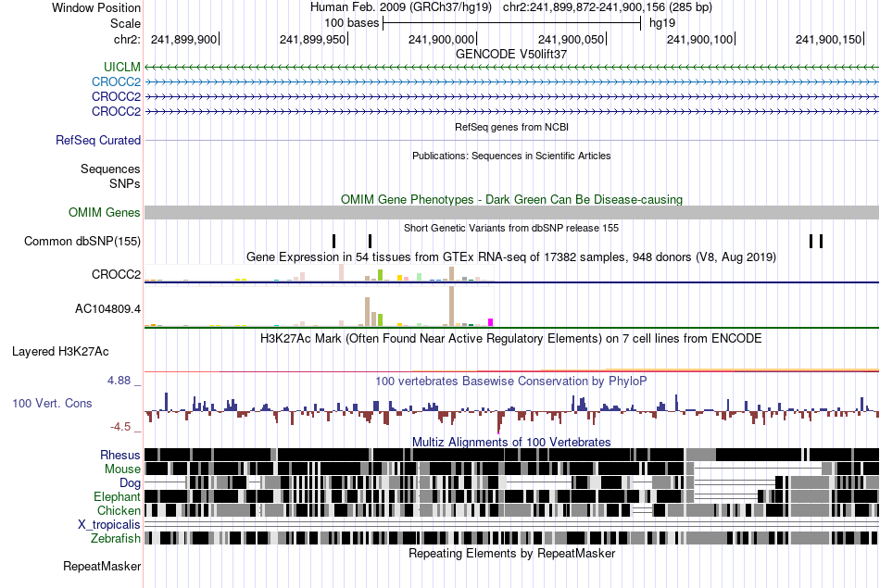Click the GENCODE V50lift37 track title

[511, 55]
